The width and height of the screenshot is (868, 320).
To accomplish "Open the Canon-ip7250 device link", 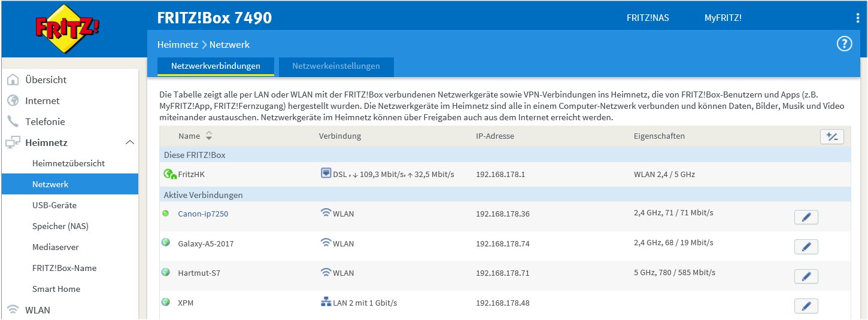I will (203, 214).
